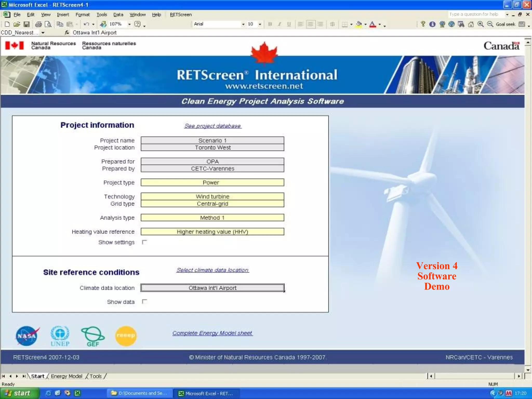The image size is (532, 399).
Task: Open the RETScreen menu
Action: click(181, 15)
